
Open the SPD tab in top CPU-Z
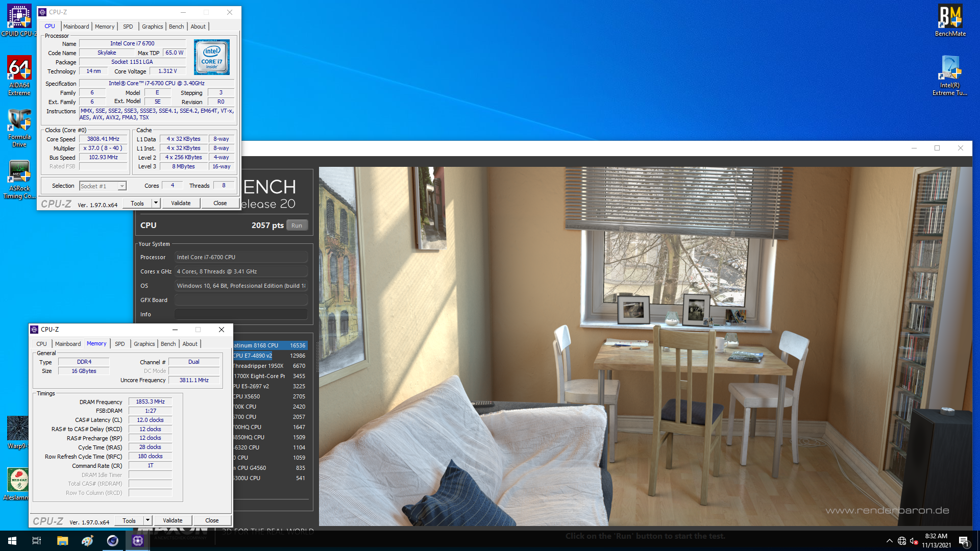[x=128, y=27]
